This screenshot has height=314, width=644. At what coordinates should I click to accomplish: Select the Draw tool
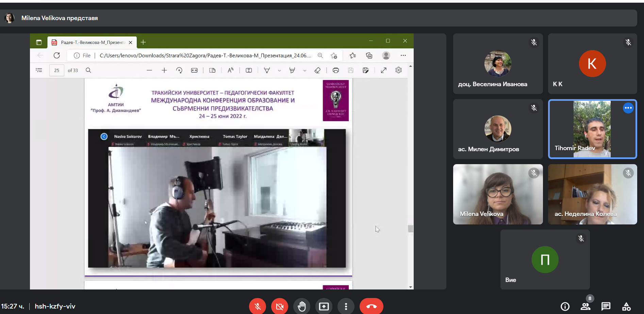pos(267,70)
